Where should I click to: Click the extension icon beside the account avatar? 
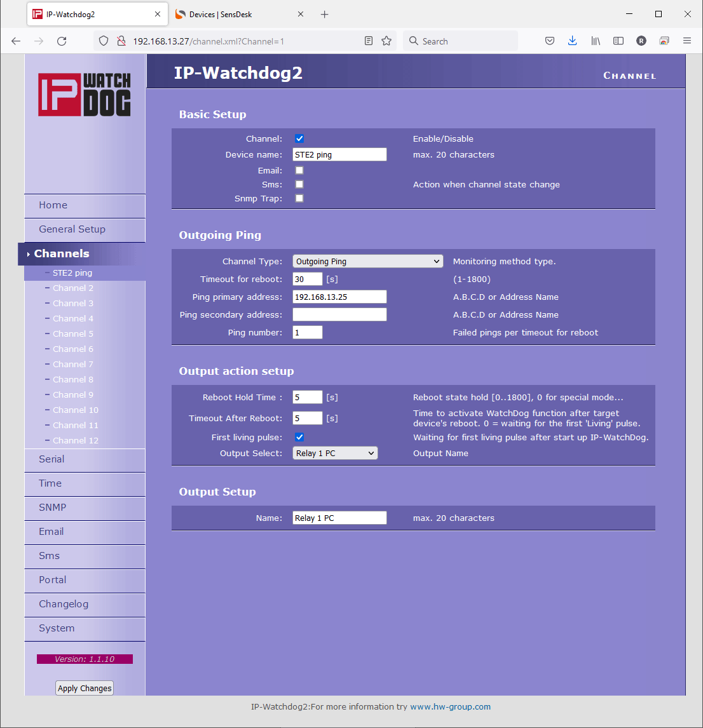tap(664, 41)
